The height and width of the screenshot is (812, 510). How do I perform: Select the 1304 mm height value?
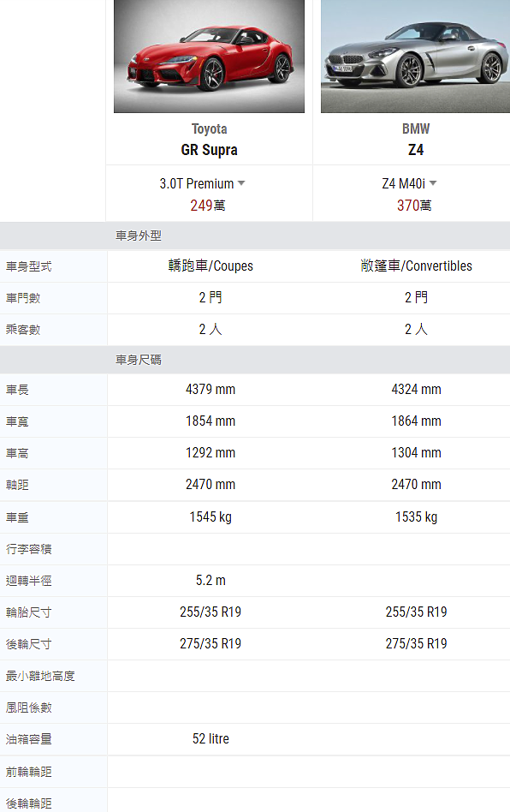(417, 452)
